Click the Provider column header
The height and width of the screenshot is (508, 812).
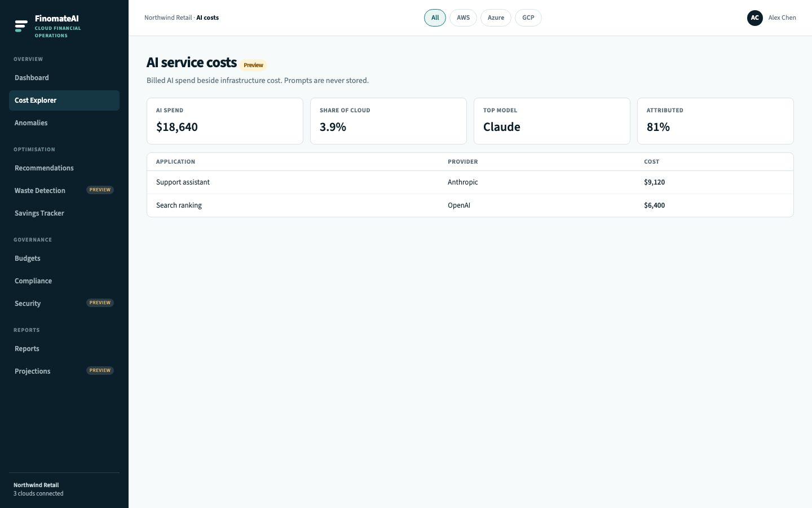tap(462, 162)
